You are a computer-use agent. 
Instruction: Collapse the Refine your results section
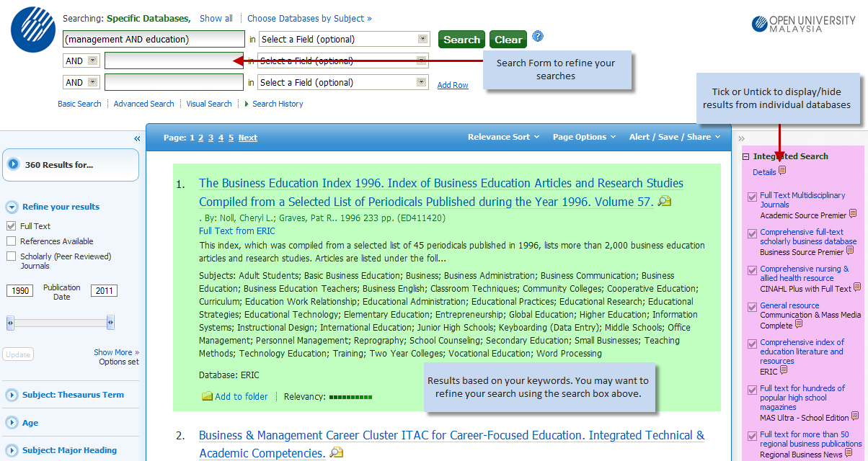tap(12, 207)
